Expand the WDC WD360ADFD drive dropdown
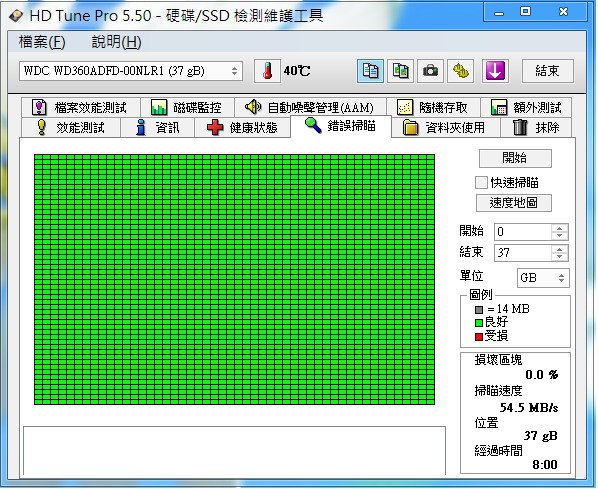Screen dimensions: 598x489 pyautogui.click(x=131, y=71)
